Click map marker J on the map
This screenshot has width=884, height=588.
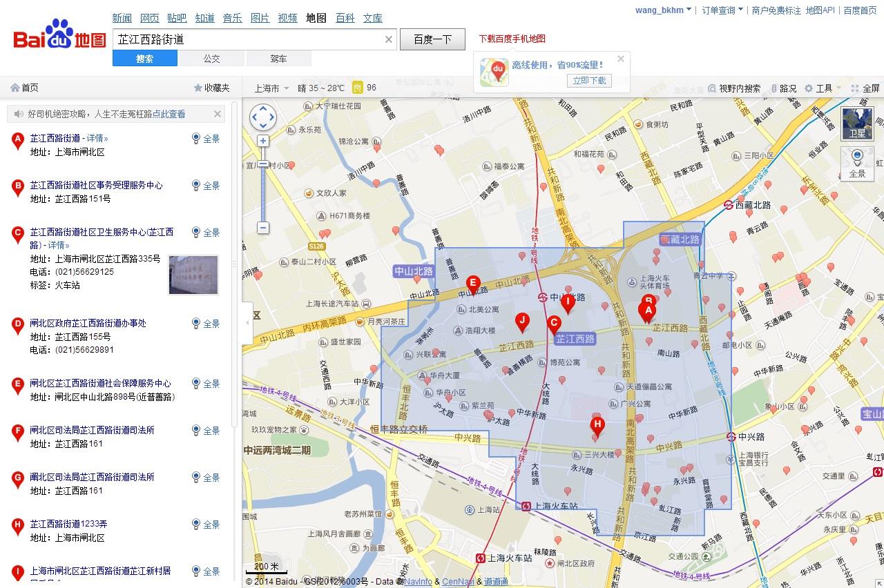522,323
